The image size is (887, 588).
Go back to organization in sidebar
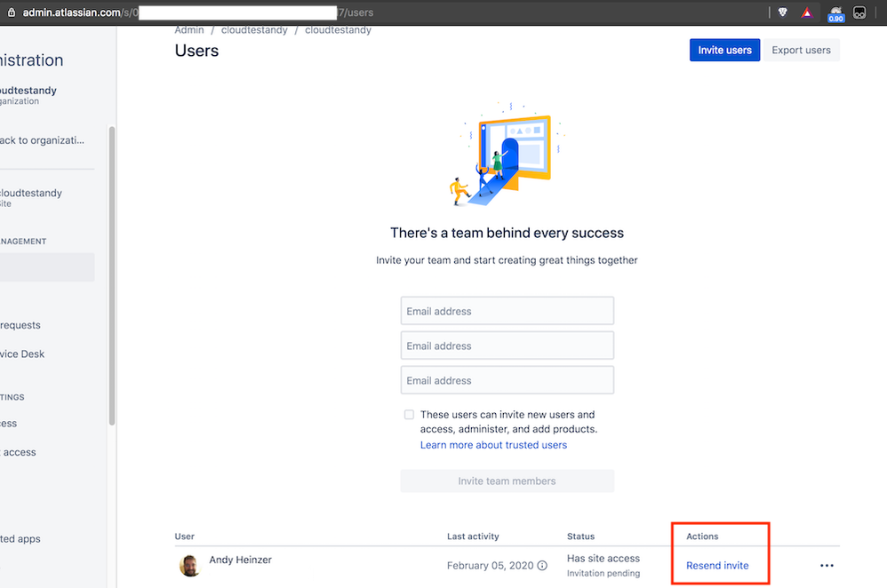click(x=42, y=140)
